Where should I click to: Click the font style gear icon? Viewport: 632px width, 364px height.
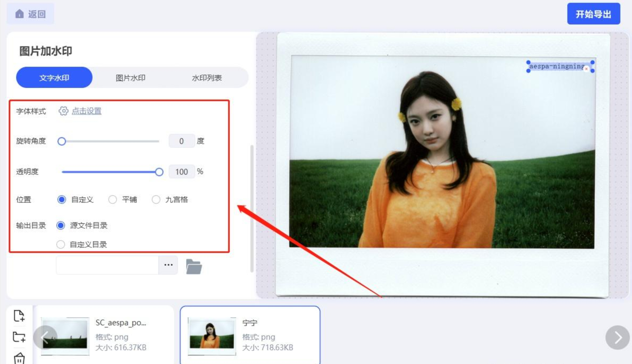[63, 111]
